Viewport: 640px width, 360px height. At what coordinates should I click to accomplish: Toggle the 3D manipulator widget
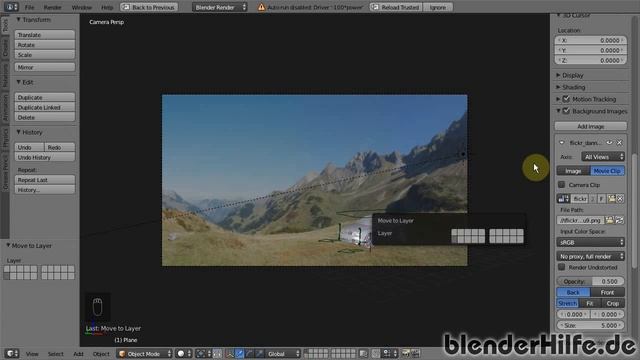[x=230, y=353]
